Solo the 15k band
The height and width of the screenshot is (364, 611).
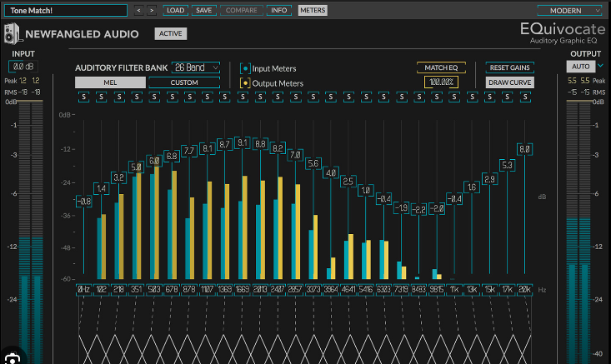(490, 97)
